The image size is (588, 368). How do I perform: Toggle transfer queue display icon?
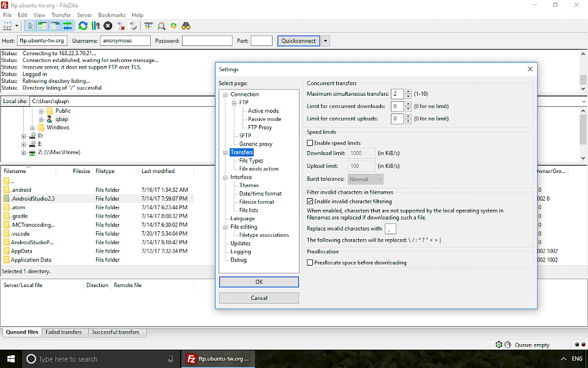tap(67, 26)
